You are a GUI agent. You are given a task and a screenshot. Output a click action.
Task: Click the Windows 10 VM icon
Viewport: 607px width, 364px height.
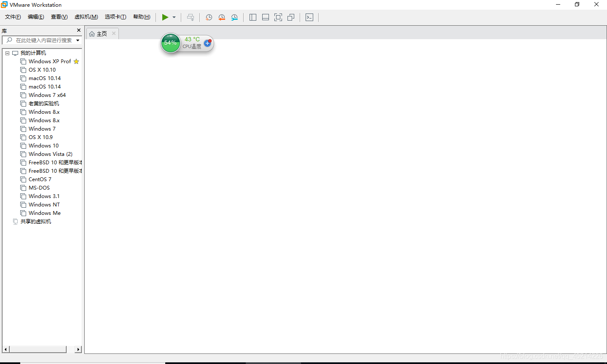(23, 146)
